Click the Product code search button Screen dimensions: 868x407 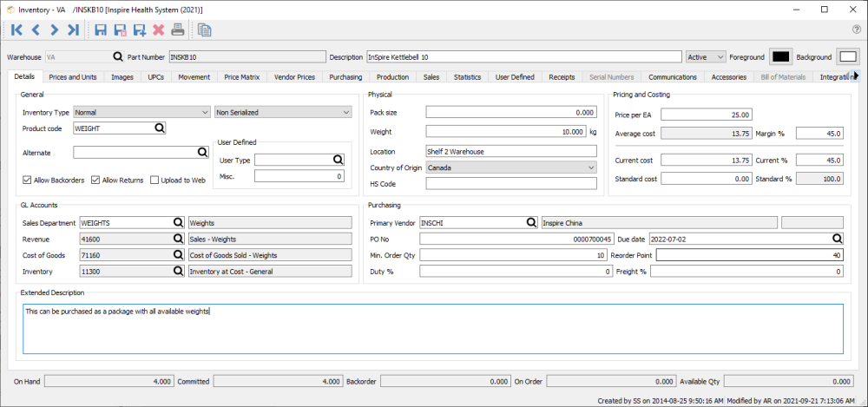(x=159, y=128)
